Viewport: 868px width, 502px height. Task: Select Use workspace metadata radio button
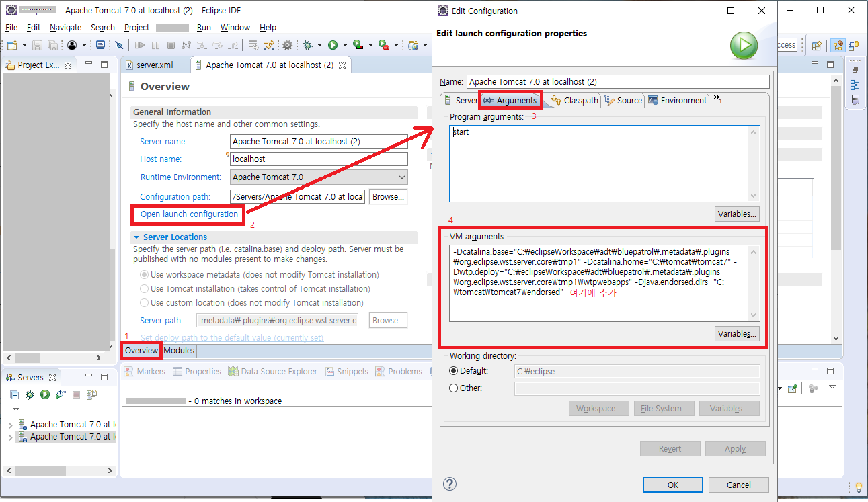click(144, 274)
